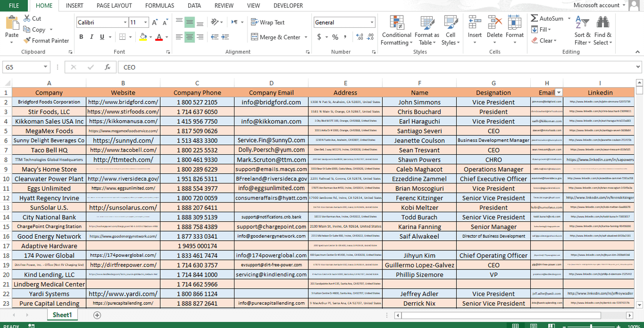The image size is (644, 328).
Task: Open Conditional Formatting menu
Action: click(396, 31)
